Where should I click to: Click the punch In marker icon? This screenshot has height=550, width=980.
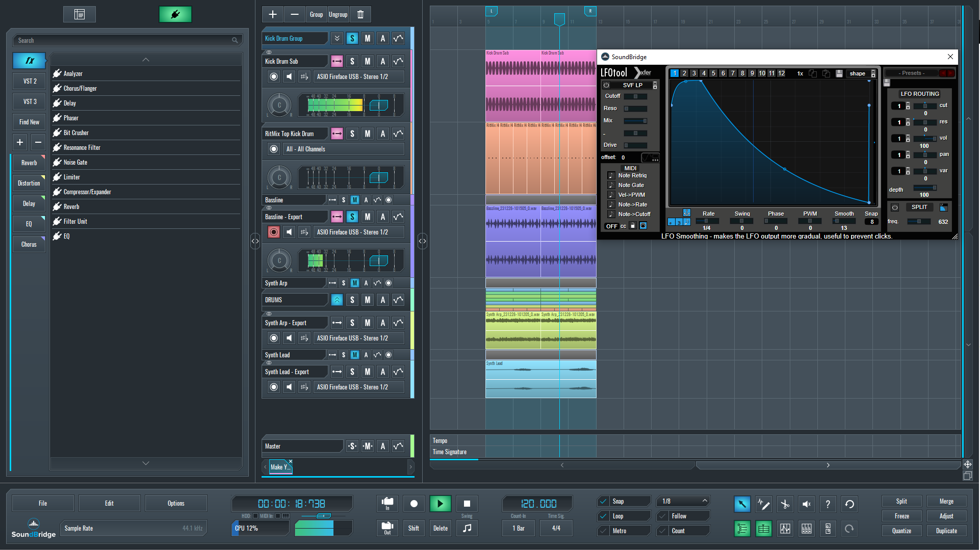point(388,504)
